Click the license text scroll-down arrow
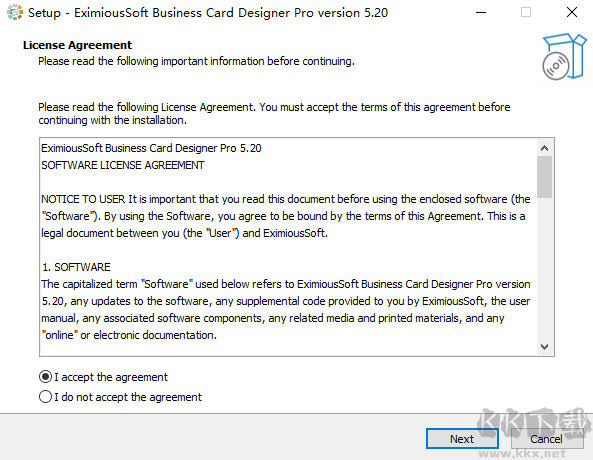This screenshot has height=460, width=593. (x=545, y=347)
